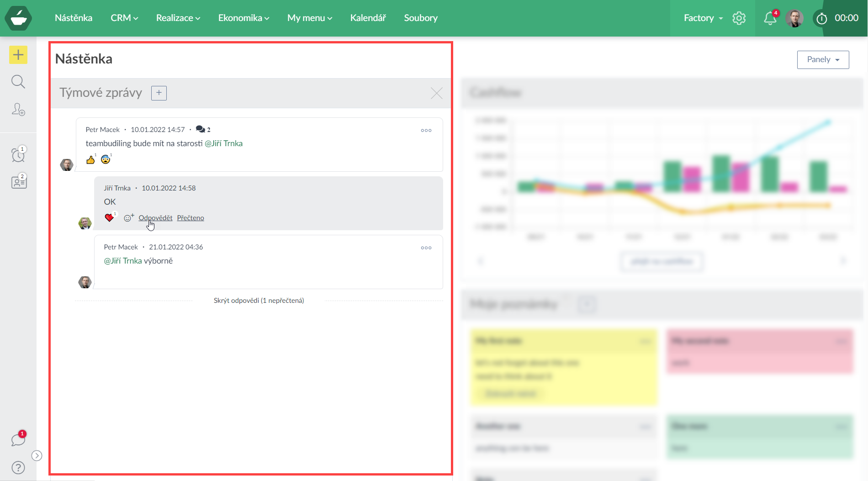The width and height of the screenshot is (868, 481).
Task: Expand the Panely dropdown
Action: coord(823,60)
